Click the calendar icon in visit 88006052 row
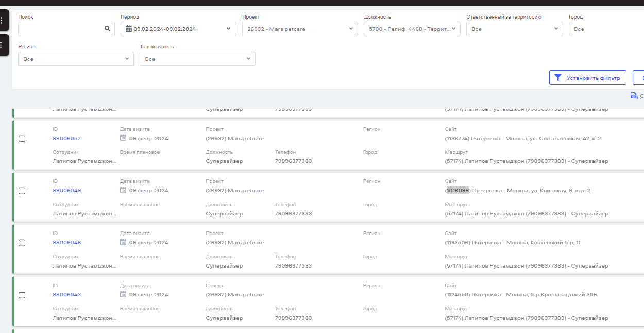The height and width of the screenshot is (333, 644). click(123, 138)
